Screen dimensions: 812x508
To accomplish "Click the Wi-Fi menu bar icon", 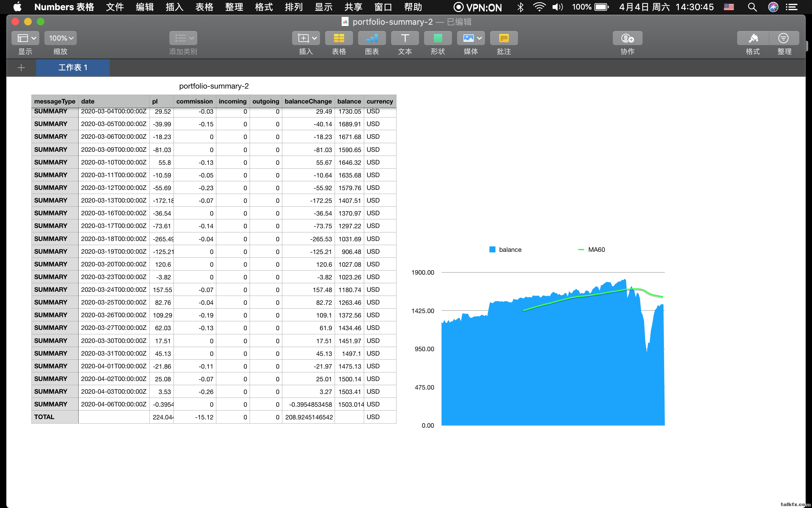I will click(x=539, y=7).
